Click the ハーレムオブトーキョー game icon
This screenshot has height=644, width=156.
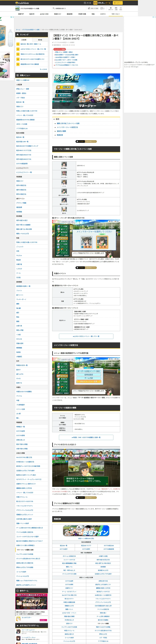click(18, 638)
